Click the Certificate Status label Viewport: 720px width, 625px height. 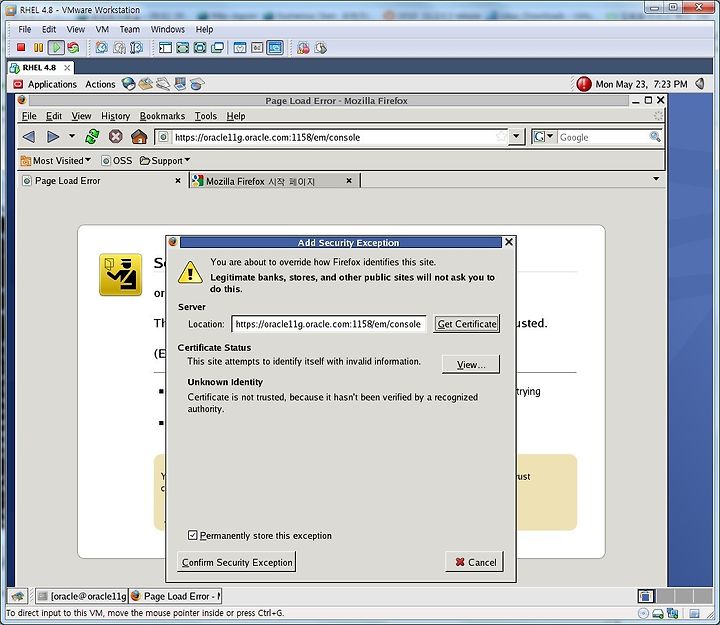(214, 348)
